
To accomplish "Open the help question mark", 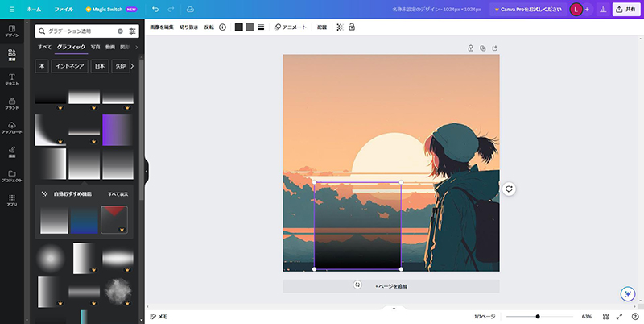I will point(635,317).
